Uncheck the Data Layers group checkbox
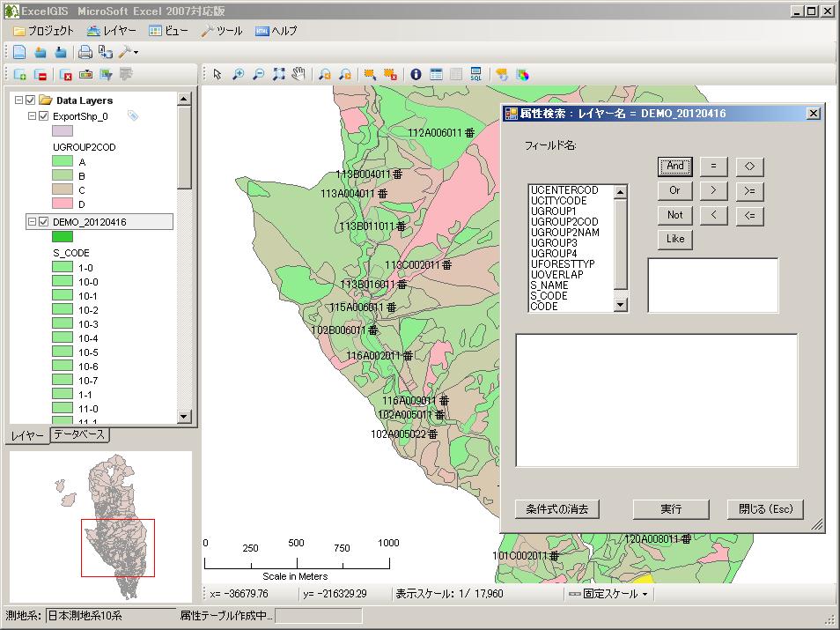Viewport: 840px width, 630px height. click(31, 100)
